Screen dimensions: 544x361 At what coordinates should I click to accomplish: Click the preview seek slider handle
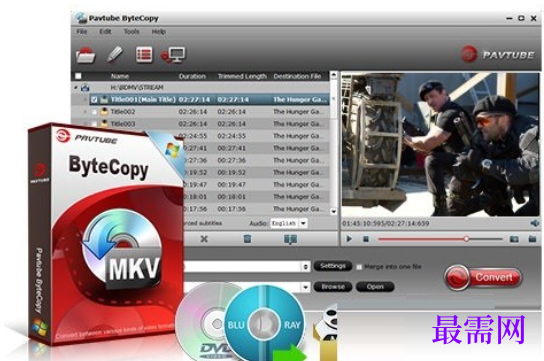click(x=466, y=239)
